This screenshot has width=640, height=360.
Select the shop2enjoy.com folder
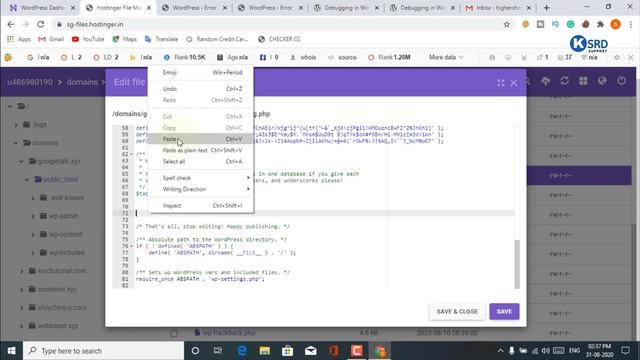[62, 307]
